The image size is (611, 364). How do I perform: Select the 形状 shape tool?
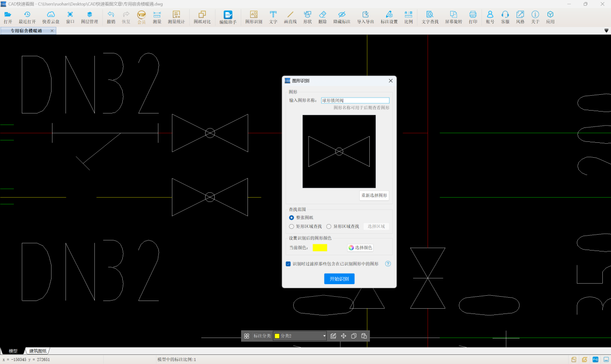point(307,17)
